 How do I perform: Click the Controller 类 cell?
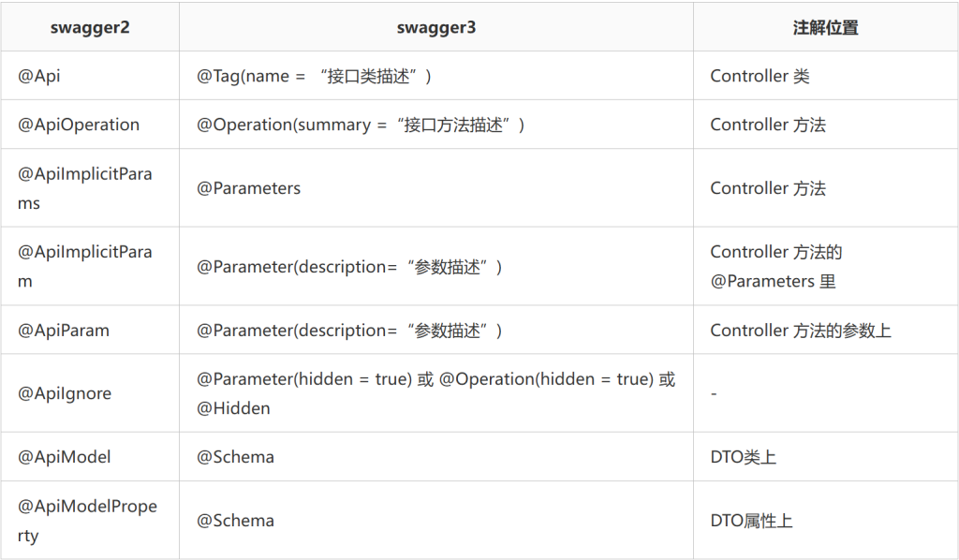(826, 76)
